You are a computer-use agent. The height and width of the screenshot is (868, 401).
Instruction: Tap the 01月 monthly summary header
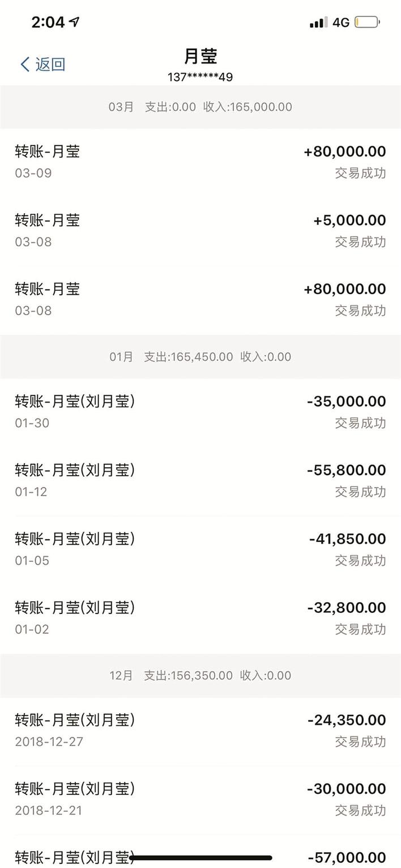(200, 357)
